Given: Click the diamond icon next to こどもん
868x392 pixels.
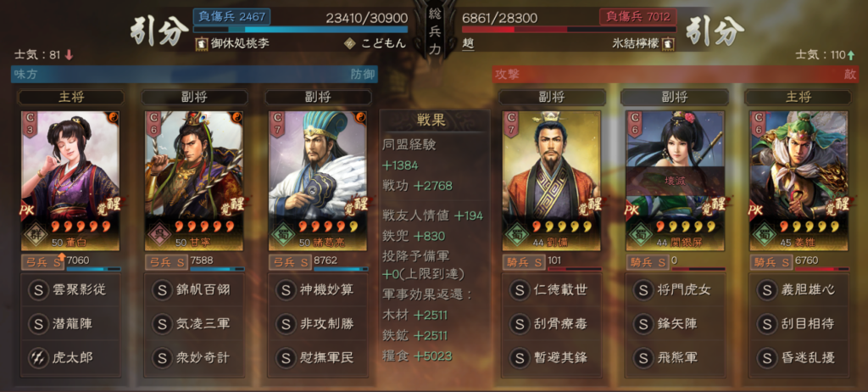Looking at the screenshot, I should [x=350, y=43].
